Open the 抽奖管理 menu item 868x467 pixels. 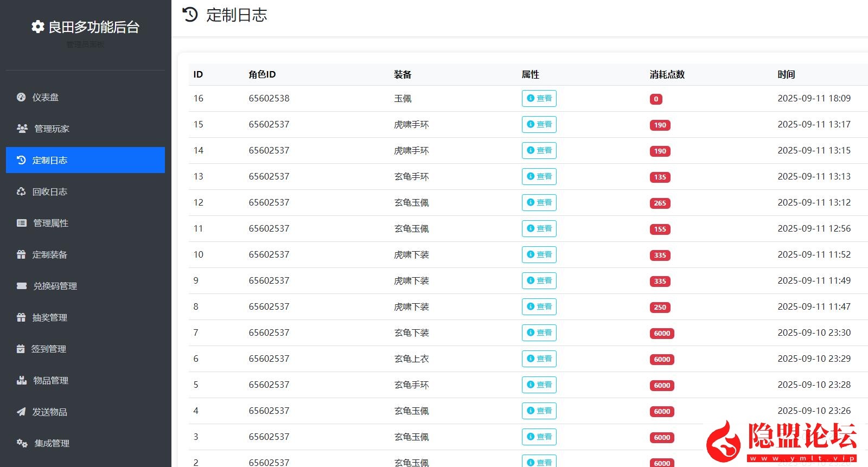[49, 317]
